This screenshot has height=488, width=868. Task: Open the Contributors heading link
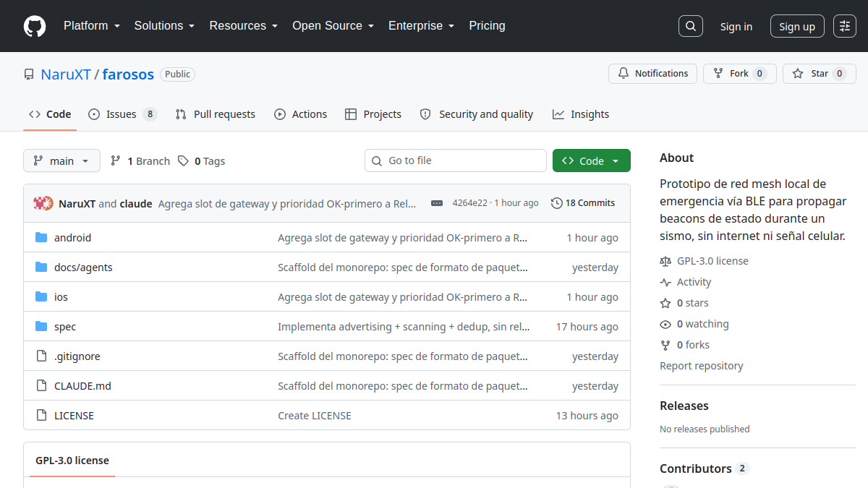704,468
